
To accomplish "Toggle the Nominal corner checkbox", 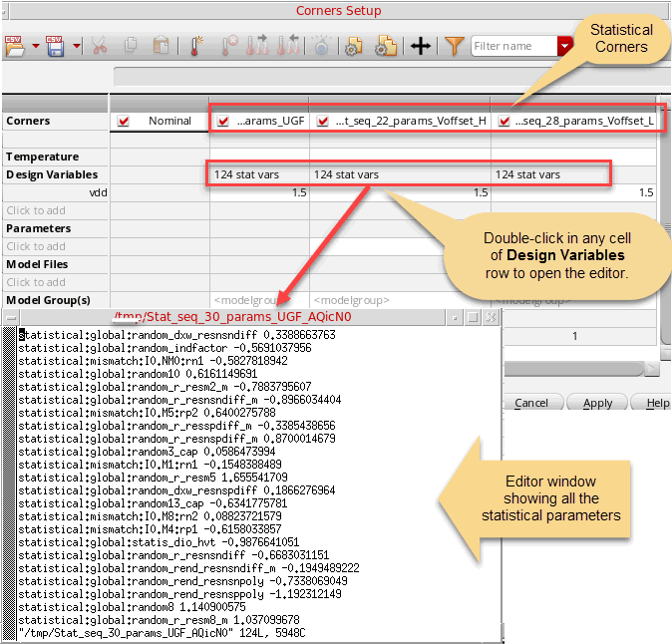I will click(125, 122).
